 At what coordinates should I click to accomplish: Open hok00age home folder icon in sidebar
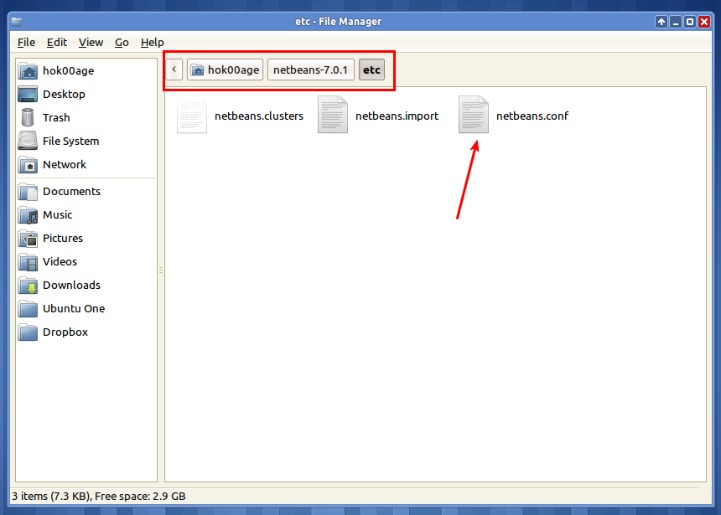[x=28, y=71]
